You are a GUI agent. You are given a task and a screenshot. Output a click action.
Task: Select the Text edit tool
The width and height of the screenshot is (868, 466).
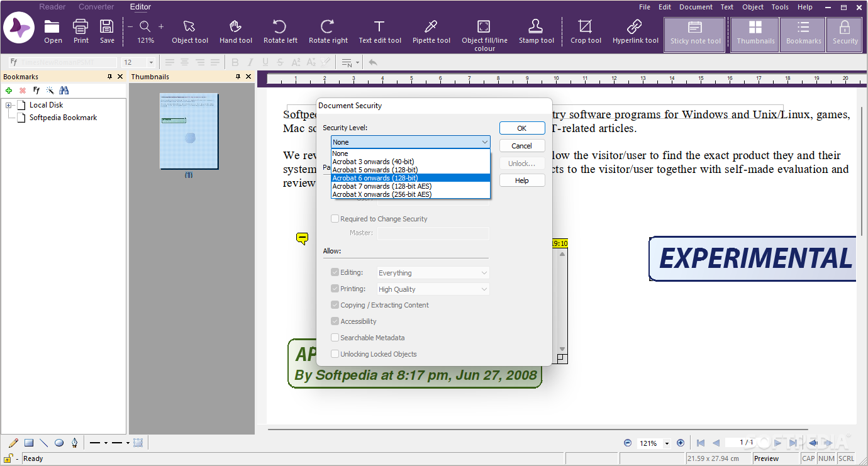379,32
